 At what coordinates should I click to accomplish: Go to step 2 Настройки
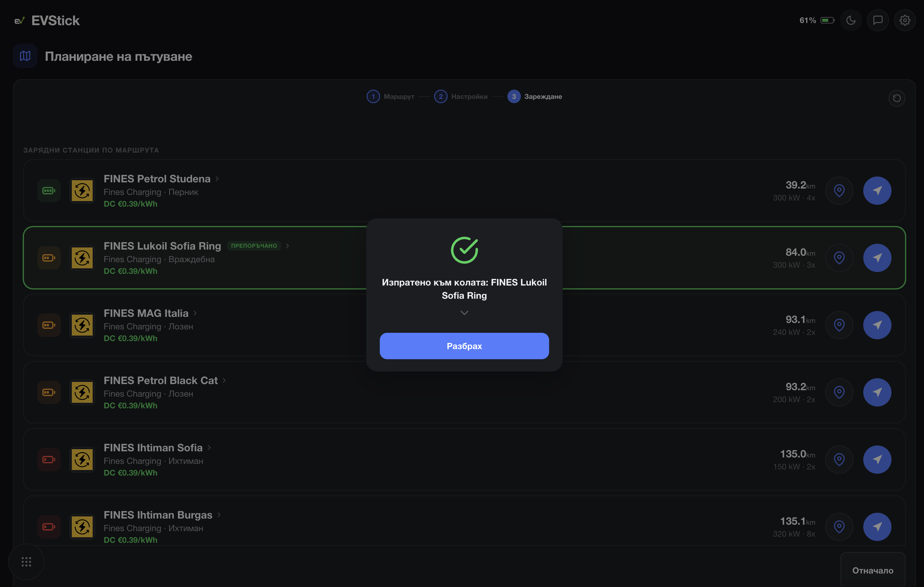pos(461,96)
